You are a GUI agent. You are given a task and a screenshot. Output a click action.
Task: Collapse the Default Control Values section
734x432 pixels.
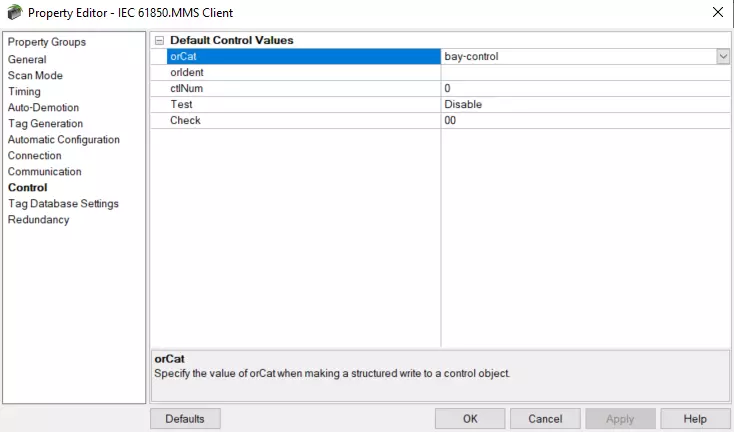pyautogui.click(x=159, y=41)
